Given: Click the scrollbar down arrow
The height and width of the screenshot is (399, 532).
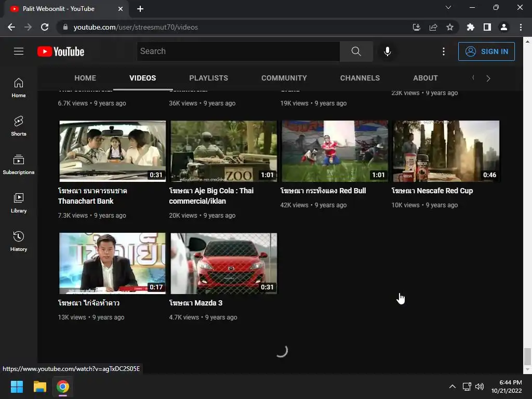Looking at the screenshot, I should [527, 369].
